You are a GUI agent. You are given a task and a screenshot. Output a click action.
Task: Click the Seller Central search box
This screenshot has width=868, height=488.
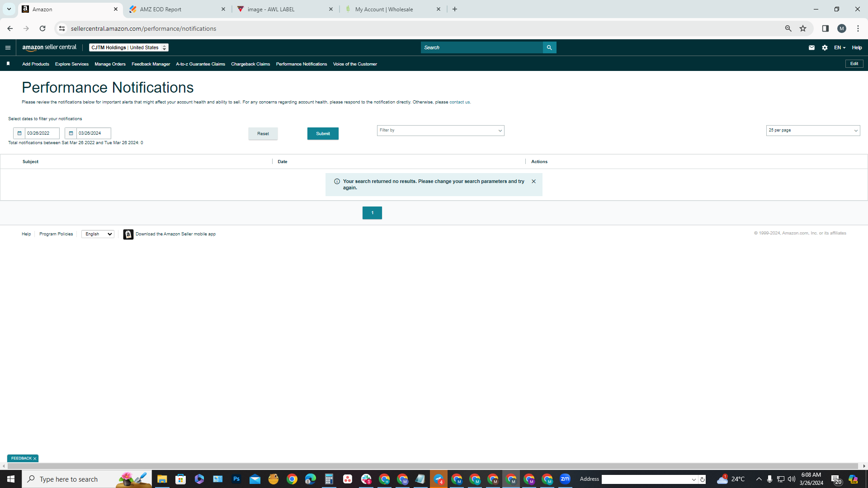[481, 47]
